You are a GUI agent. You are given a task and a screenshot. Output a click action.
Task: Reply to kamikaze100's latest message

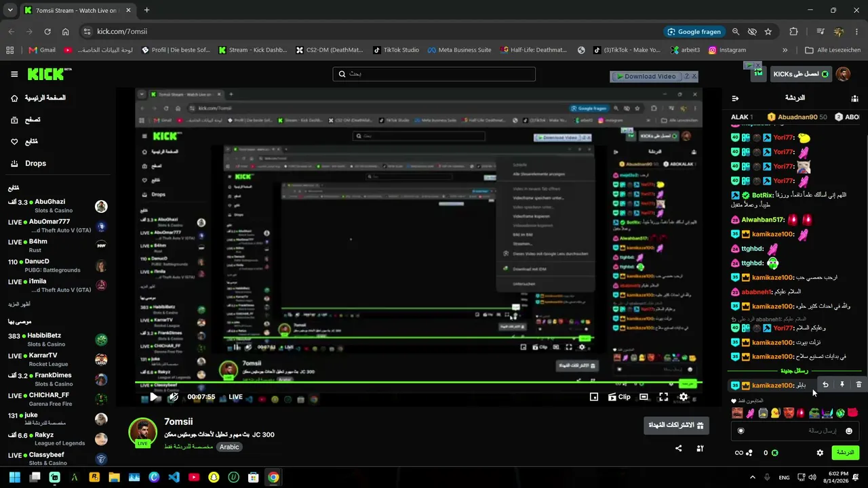(825, 384)
